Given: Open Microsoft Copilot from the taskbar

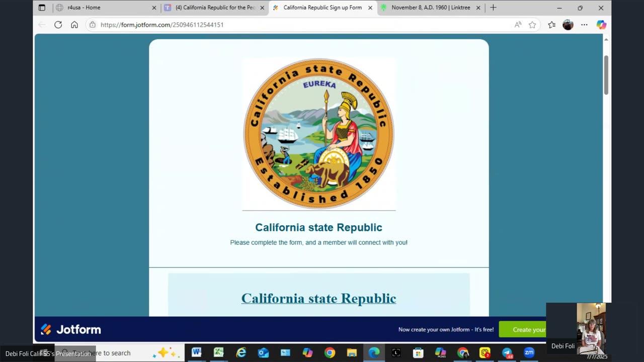Looking at the screenshot, I should 307,353.
